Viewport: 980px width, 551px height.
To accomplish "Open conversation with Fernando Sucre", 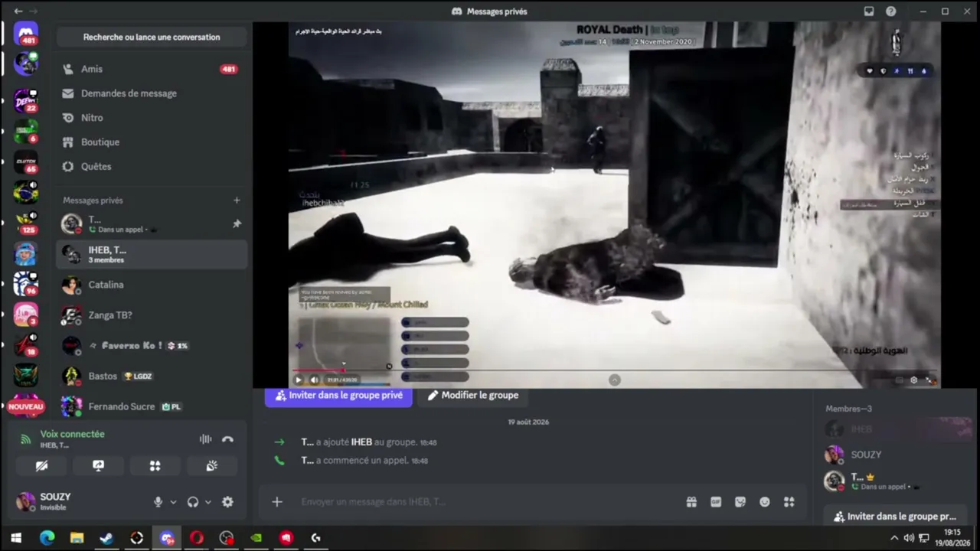I will pos(152,407).
